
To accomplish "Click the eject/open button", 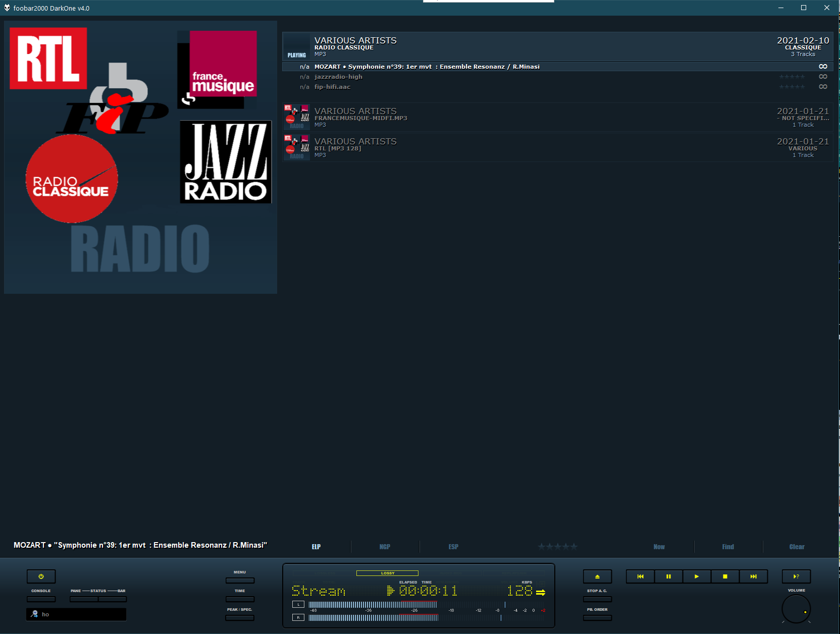I will [x=597, y=576].
